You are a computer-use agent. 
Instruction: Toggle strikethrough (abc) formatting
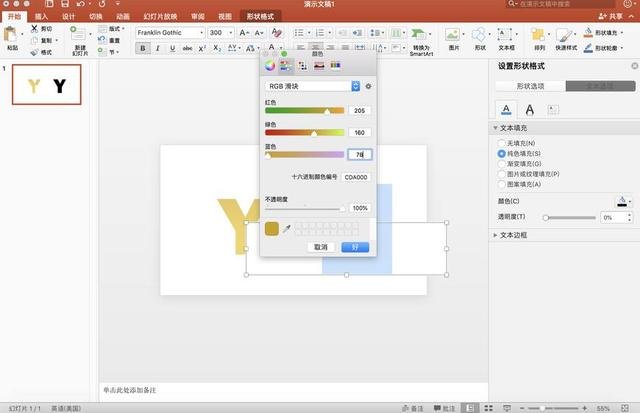[187, 48]
